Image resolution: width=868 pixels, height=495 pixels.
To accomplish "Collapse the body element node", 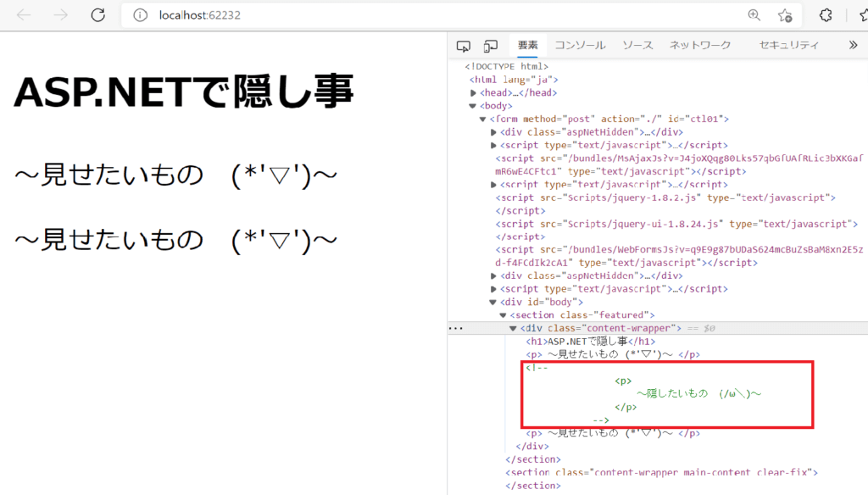I will pyautogui.click(x=473, y=106).
